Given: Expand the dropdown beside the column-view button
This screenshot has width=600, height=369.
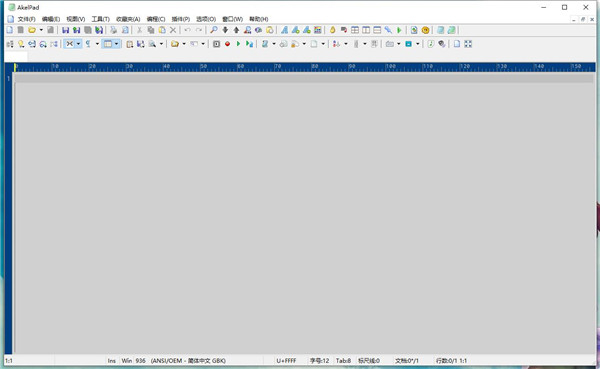Looking at the screenshot, I should tap(116, 44).
